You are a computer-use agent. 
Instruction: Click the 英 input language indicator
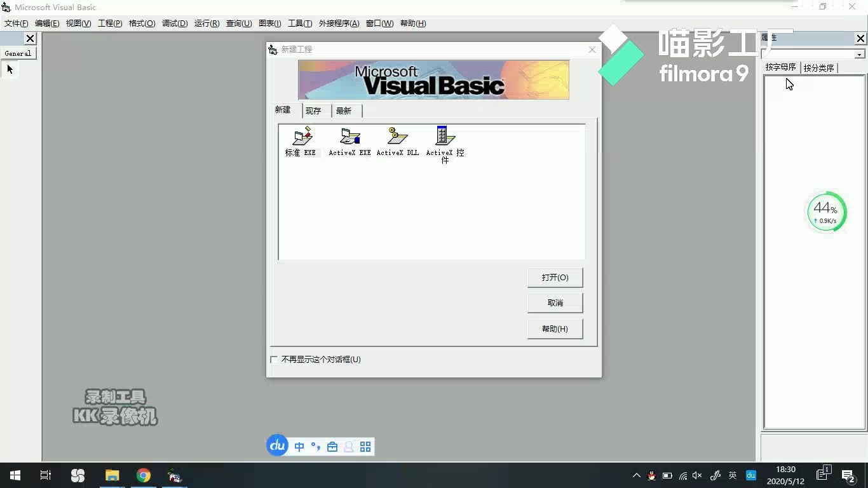pyautogui.click(x=733, y=475)
